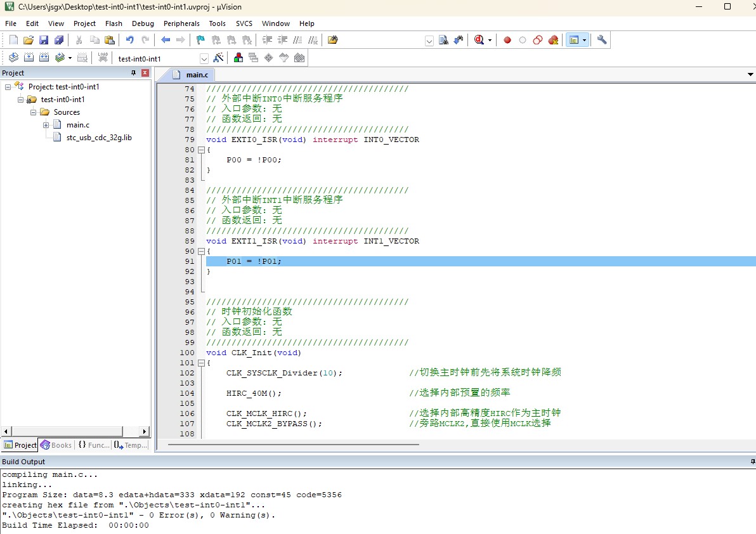Open the window layout dropdown arrow
The width and height of the screenshot is (756, 534).
pyautogui.click(x=584, y=40)
